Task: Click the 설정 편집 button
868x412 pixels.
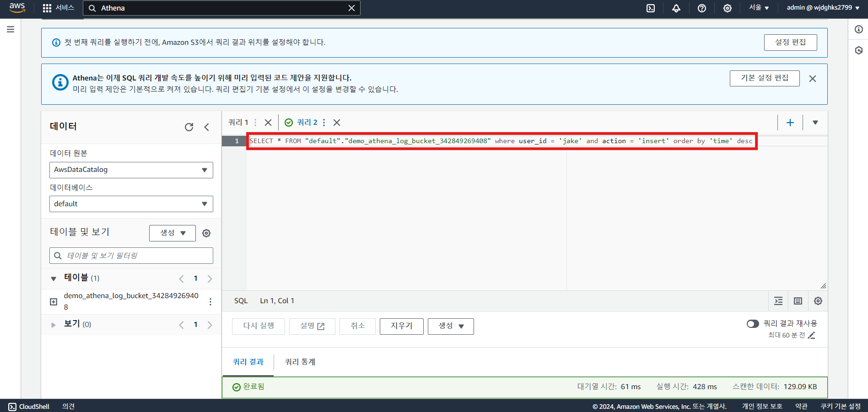Action: point(790,42)
